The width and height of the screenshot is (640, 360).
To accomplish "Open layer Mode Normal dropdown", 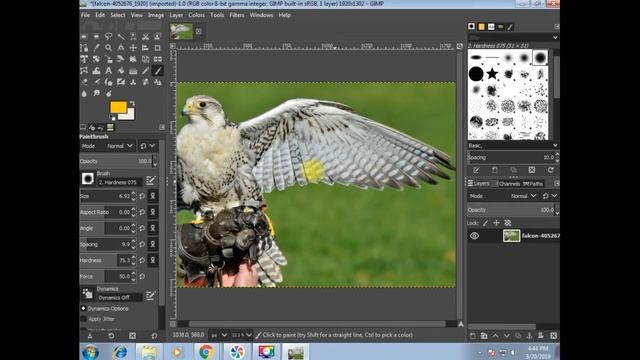I will click(503, 196).
